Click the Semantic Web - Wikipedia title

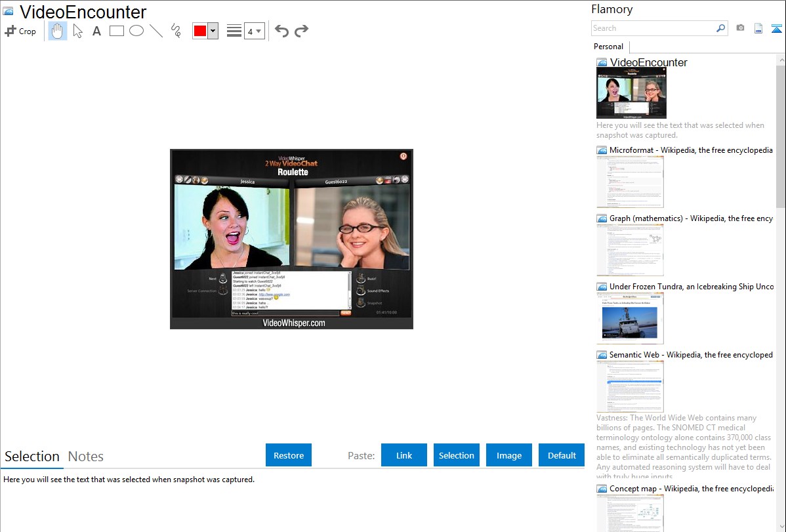coord(691,355)
